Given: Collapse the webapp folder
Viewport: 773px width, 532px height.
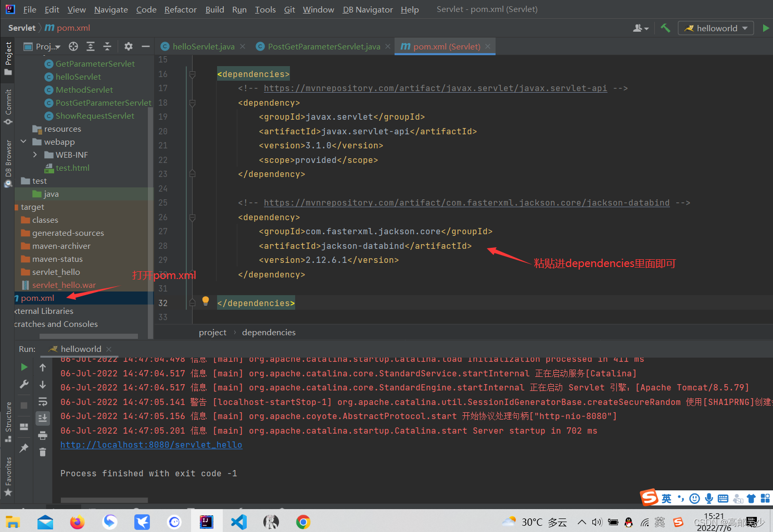Looking at the screenshot, I should 23,142.
